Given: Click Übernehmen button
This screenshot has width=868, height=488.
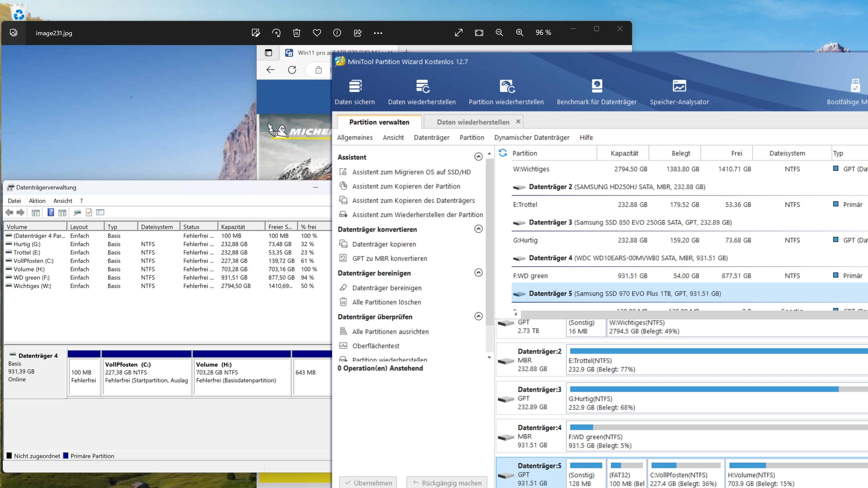Looking at the screenshot, I should [368, 483].
